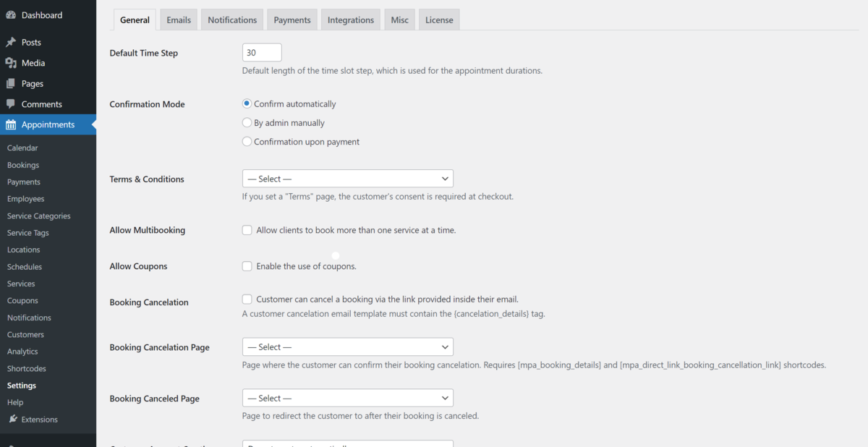The image size is (868, 447).
Task: Go to Settings submenu link
Action: point(22,386)
